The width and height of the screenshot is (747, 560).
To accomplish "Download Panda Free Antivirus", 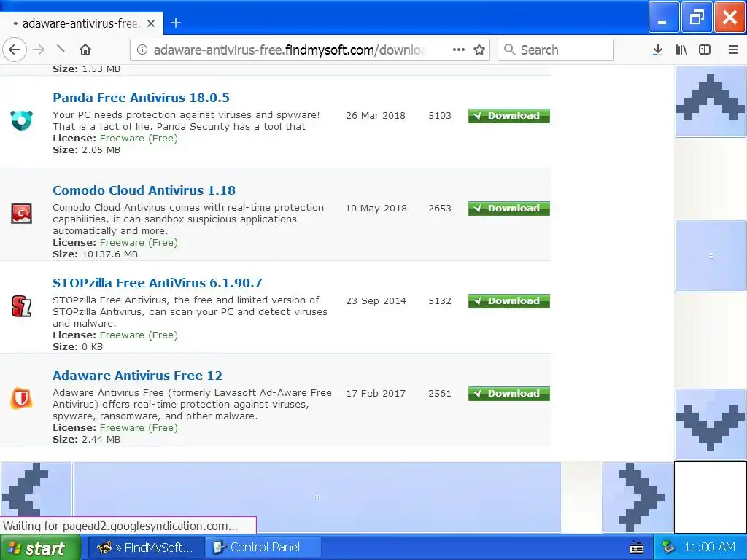I will (x=508, y=116).
